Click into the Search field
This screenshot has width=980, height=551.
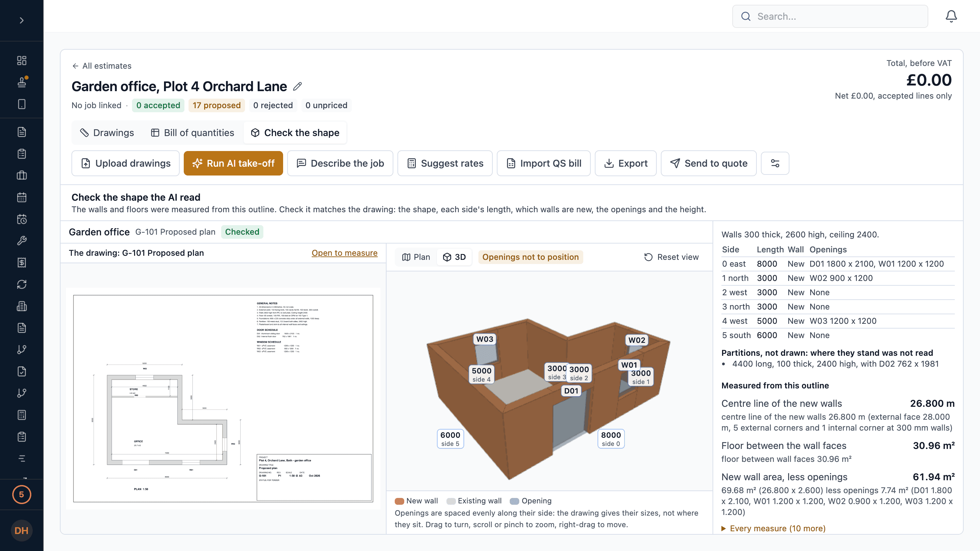pos(830,16)
